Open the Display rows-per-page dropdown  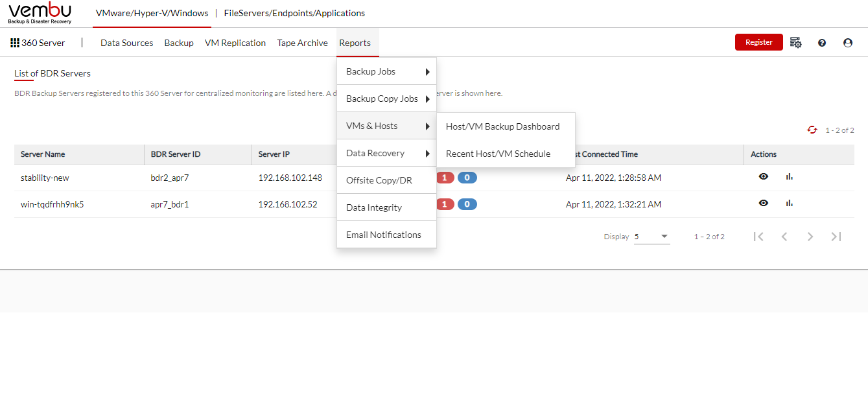[651, 237]
